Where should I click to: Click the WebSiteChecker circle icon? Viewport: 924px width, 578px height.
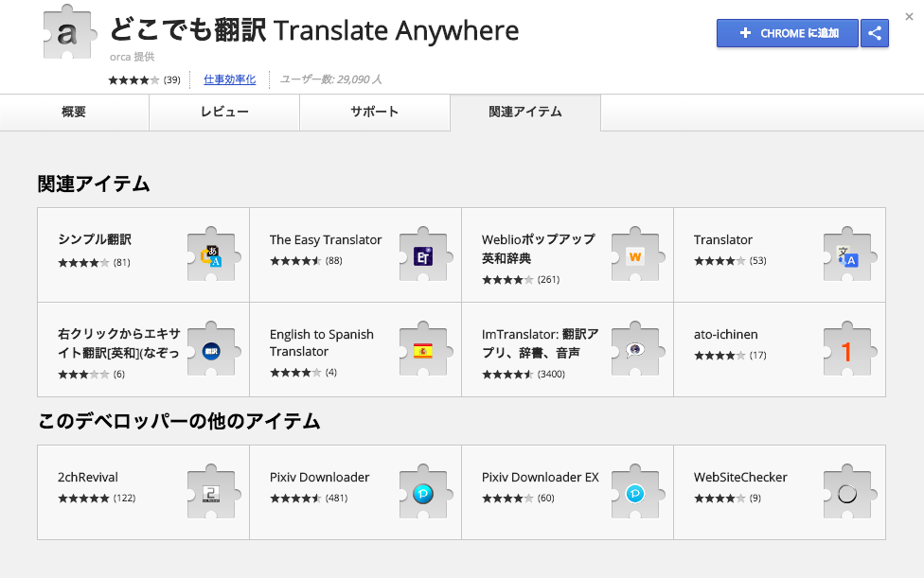click(x=848, y=492)
